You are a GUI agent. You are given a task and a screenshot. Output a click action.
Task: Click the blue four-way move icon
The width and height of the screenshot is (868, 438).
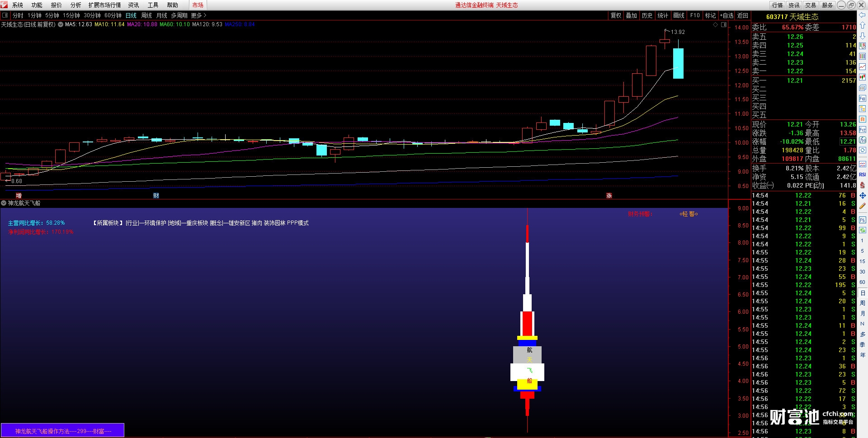(863, 195)
